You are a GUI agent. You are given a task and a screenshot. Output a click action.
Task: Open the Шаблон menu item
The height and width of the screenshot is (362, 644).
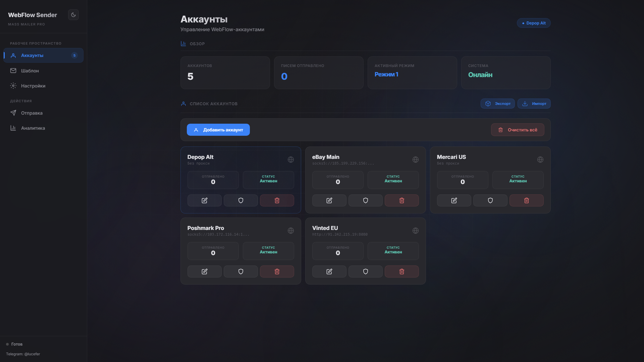coord(30,71)
